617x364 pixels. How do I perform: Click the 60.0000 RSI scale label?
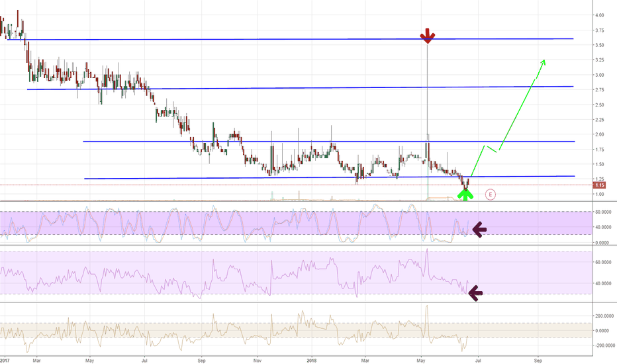[603, 262]
